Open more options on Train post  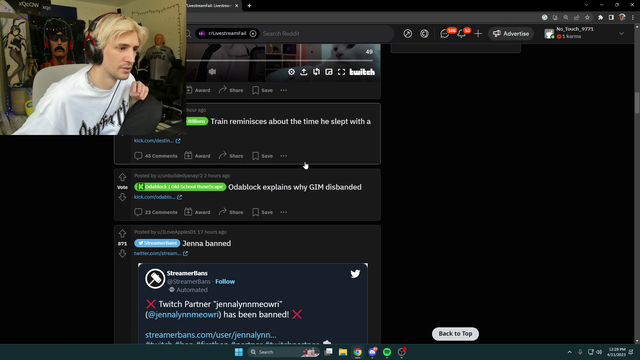click(x=284, y=156)
